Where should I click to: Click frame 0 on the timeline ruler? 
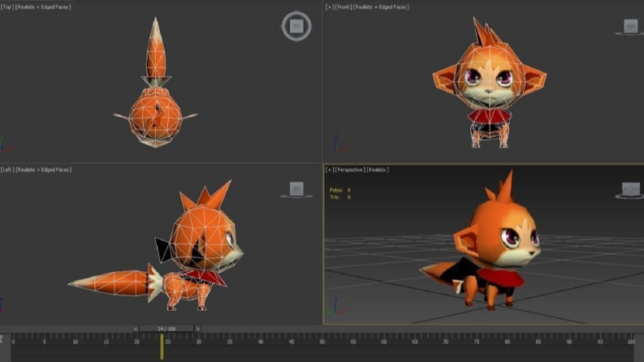[x=13, y=342]
